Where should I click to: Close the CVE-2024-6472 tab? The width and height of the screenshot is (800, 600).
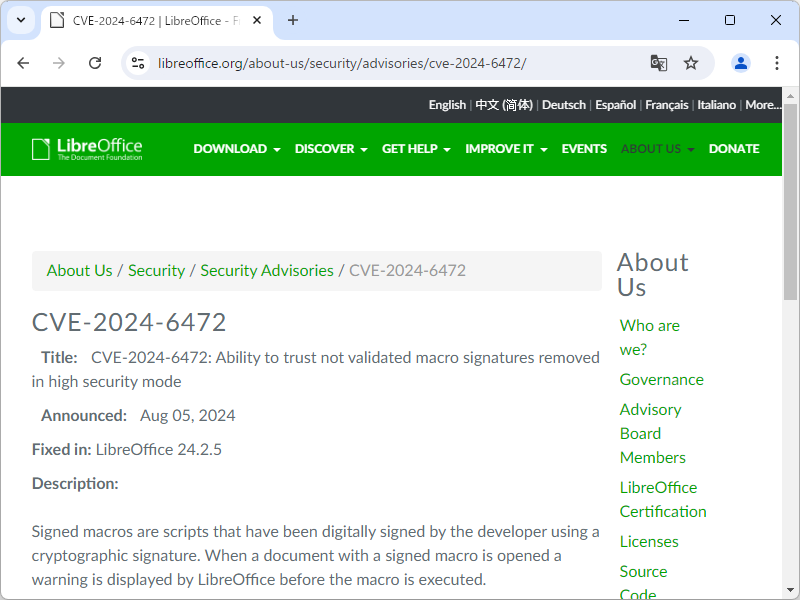(257, 20)
